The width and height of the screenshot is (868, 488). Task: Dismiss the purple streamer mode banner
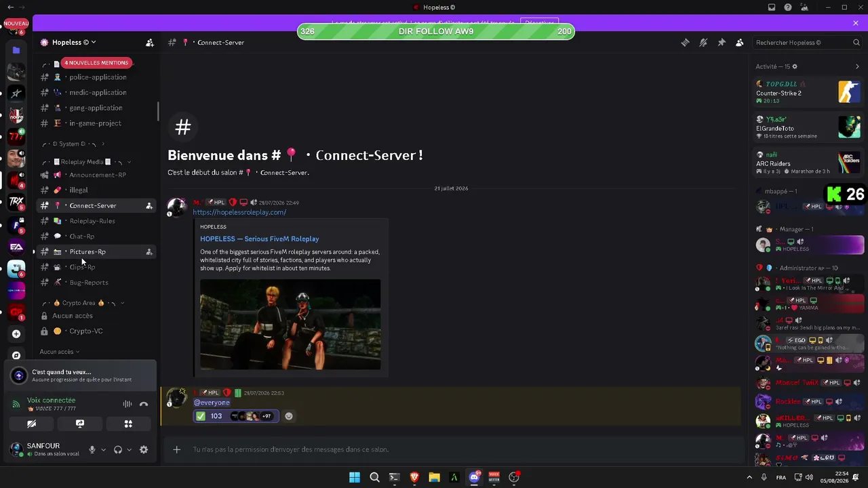tap(856, 23)
